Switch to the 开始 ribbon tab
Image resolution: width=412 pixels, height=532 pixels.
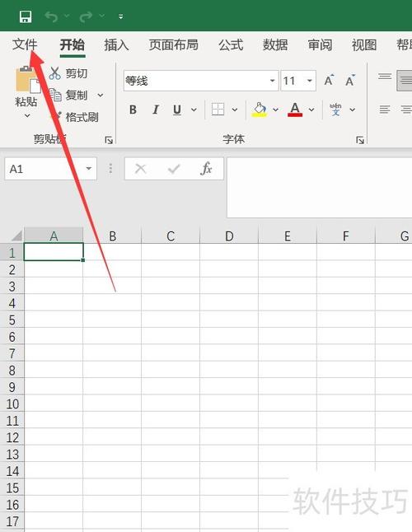click(73, 44)
